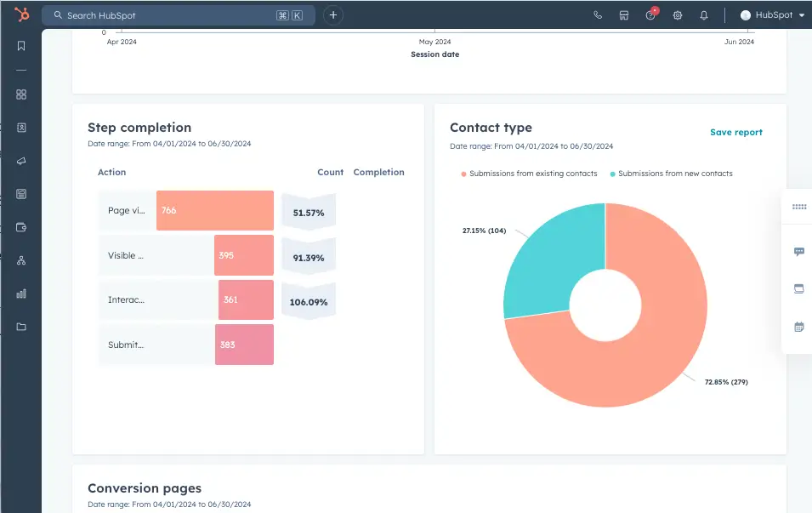Open the Marketing megaphone icon in sidebar
This screenshot has width=812, height=513.
click(x=21, y=161)
